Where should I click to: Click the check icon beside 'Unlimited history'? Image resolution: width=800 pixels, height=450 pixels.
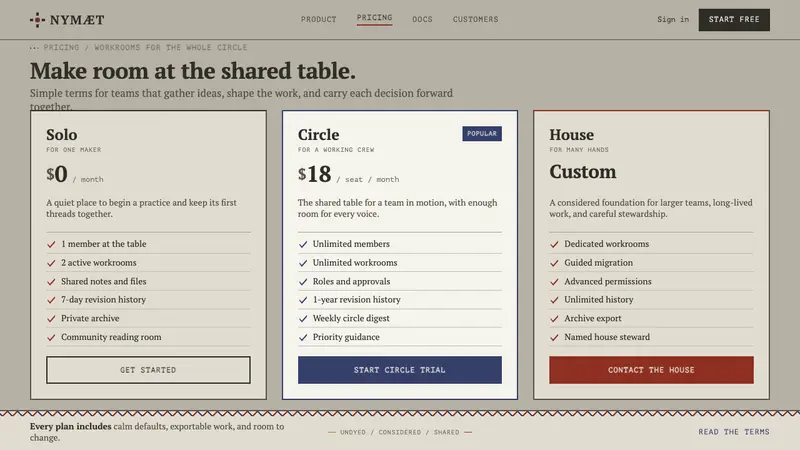click(554, 300)
